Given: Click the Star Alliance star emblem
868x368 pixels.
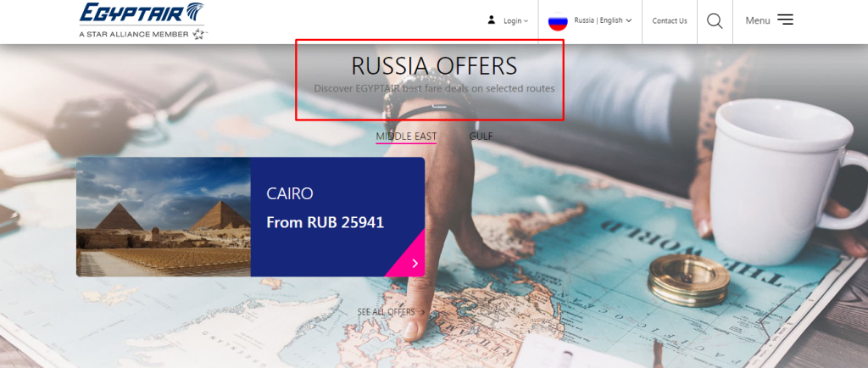Looking at the screenshot, I should pyautogui.click(x=199, y=34).
